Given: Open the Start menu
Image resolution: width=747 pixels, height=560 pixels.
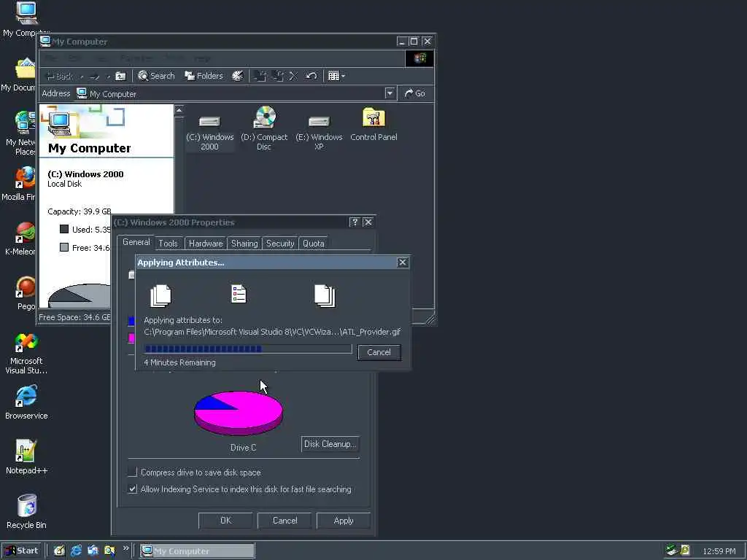Looking at the screenshot, I should click(22, 551).
